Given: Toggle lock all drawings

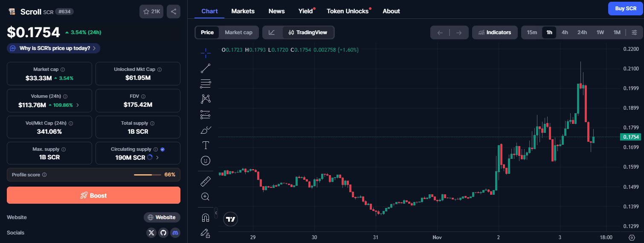Looking at the screenshot, I should [x=206, y=233].
